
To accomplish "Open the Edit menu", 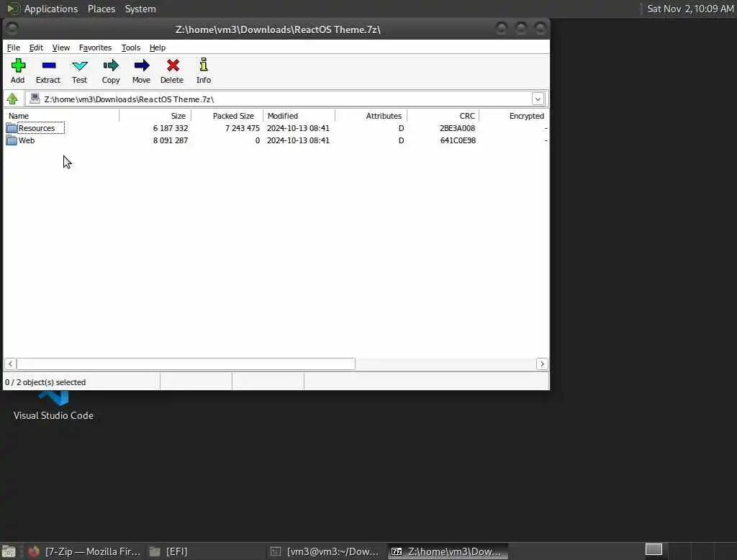I will [x=36, y=48].
